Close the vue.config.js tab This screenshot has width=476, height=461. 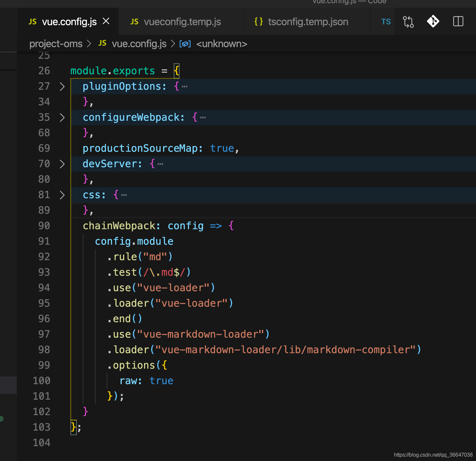pos(106,21)
